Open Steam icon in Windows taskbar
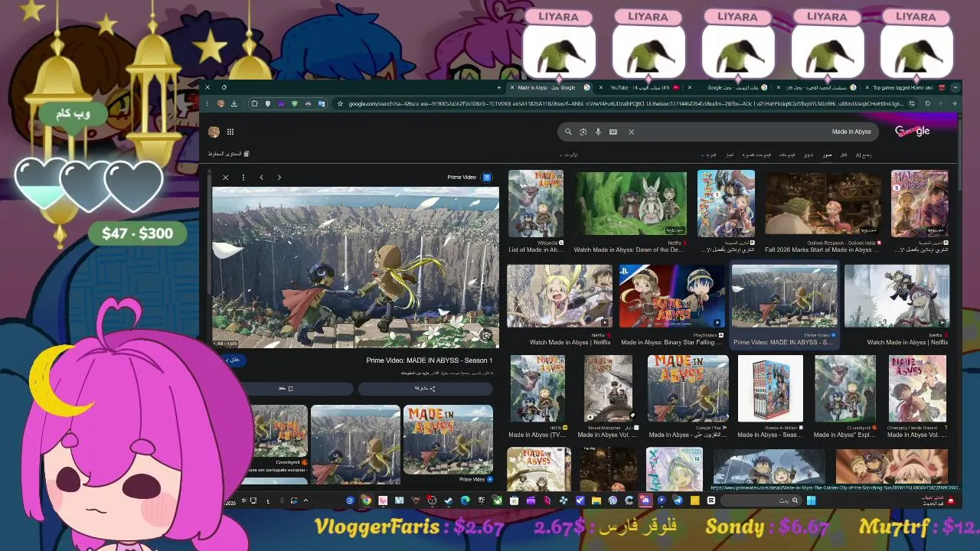Viewport: 980px width, 551px height. 449,500
